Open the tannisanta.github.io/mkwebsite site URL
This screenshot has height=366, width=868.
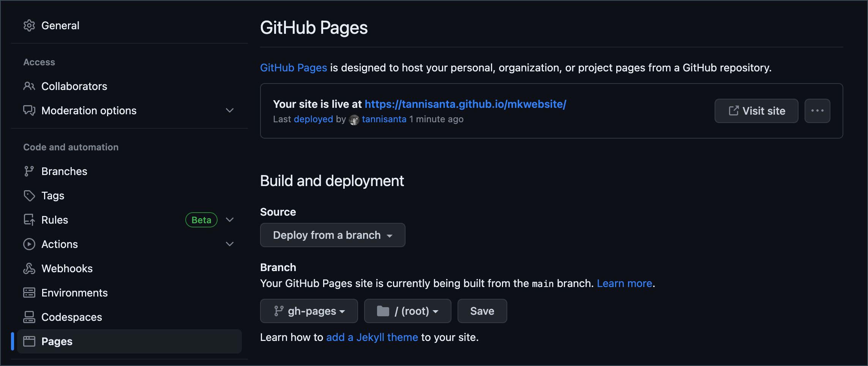point(466,104)
